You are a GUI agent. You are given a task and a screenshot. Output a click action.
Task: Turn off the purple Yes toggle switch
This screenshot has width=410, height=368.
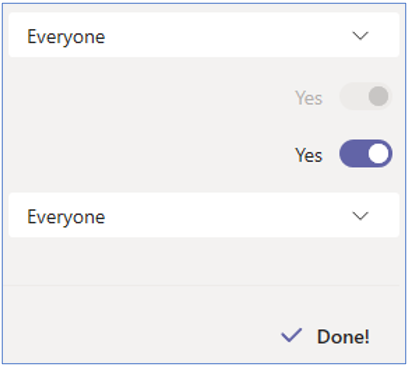(366, 154)
